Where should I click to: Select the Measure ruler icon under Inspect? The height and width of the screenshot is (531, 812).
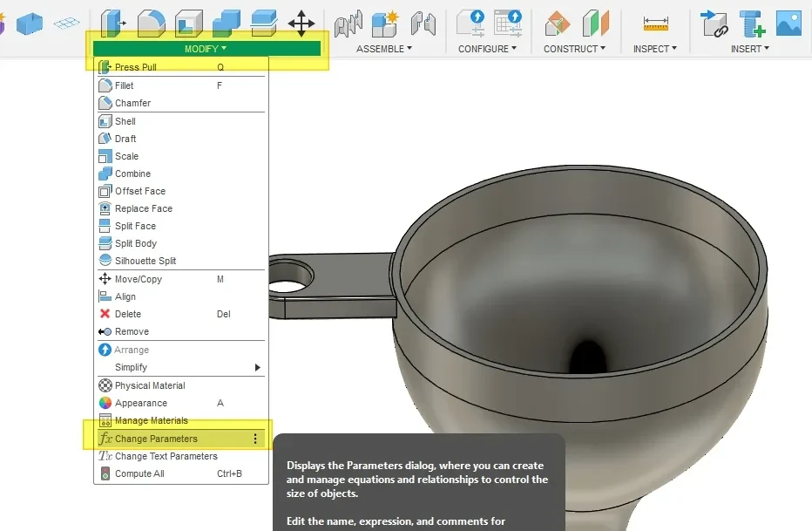pos(655,24)
